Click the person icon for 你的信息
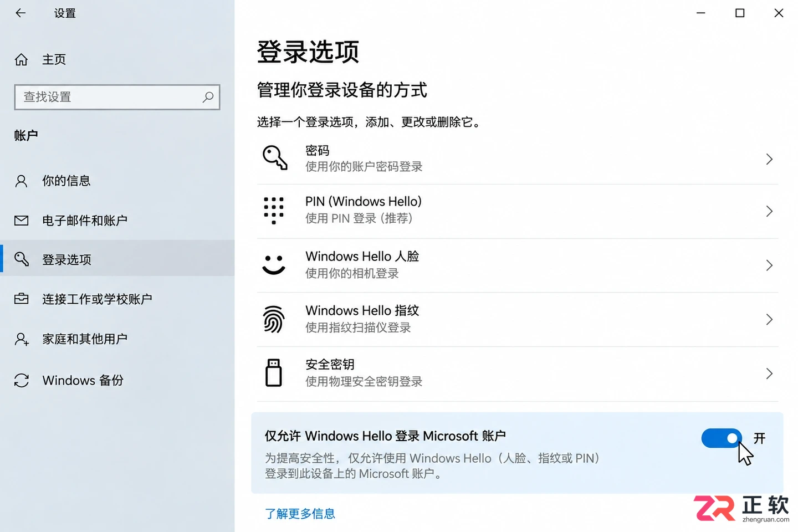Image resolution: width=798 pixels, height=532 pixels. (21, 181)
